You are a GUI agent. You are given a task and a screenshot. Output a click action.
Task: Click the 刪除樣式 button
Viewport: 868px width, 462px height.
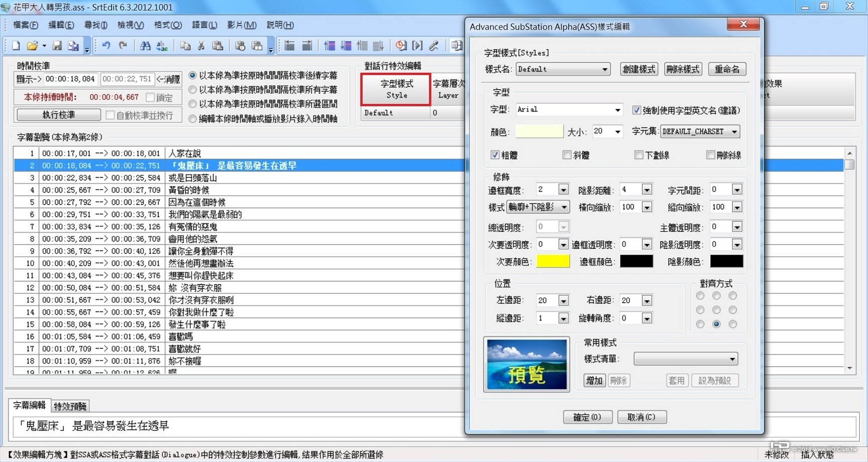point(683,69)
